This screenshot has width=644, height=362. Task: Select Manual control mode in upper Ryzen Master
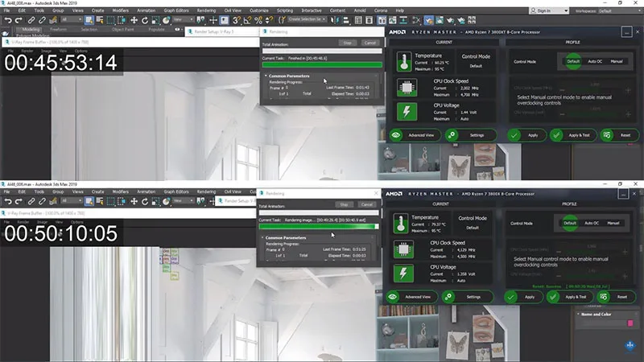(x=616, y=62)
